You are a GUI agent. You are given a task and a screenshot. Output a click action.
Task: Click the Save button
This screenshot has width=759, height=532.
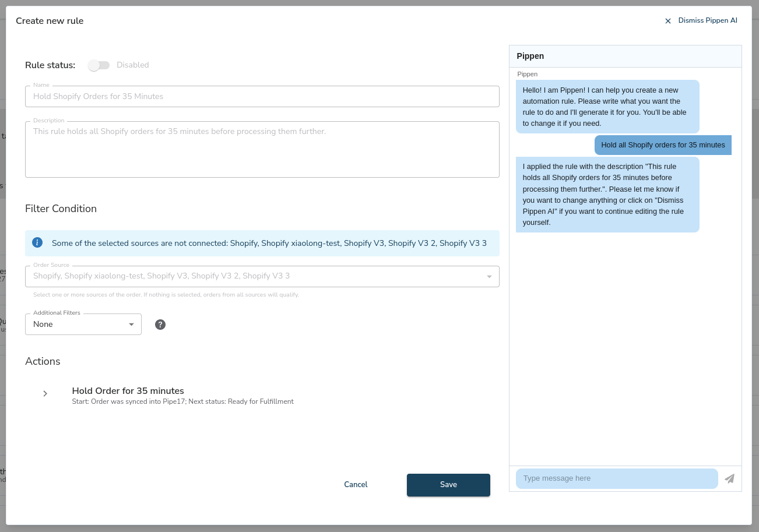[448, 485]
